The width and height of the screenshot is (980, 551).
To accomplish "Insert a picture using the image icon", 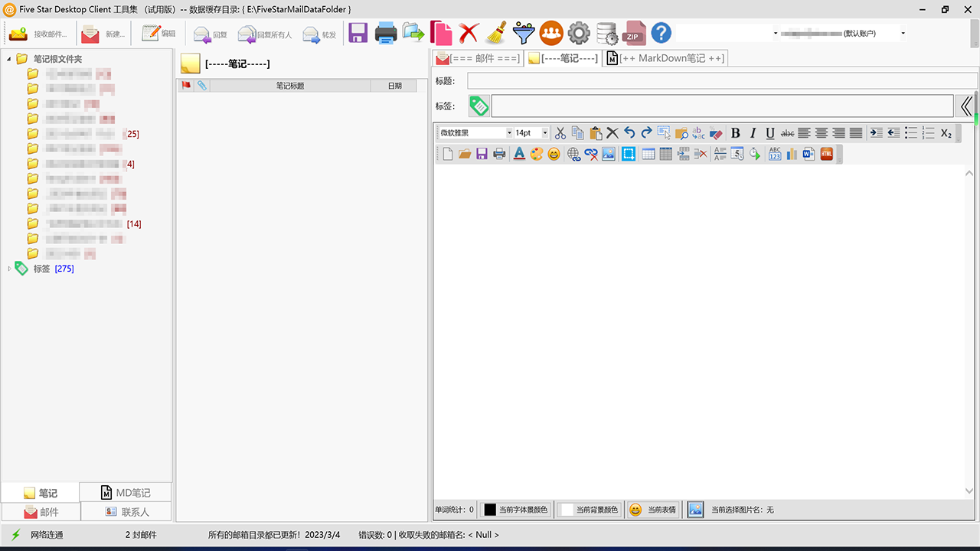I will coord(609,154).
